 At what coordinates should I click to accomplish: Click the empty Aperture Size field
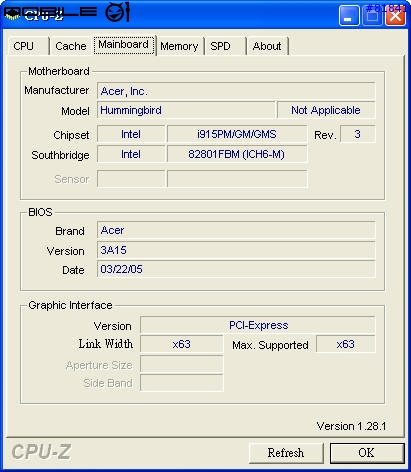(x=182, y=364)
